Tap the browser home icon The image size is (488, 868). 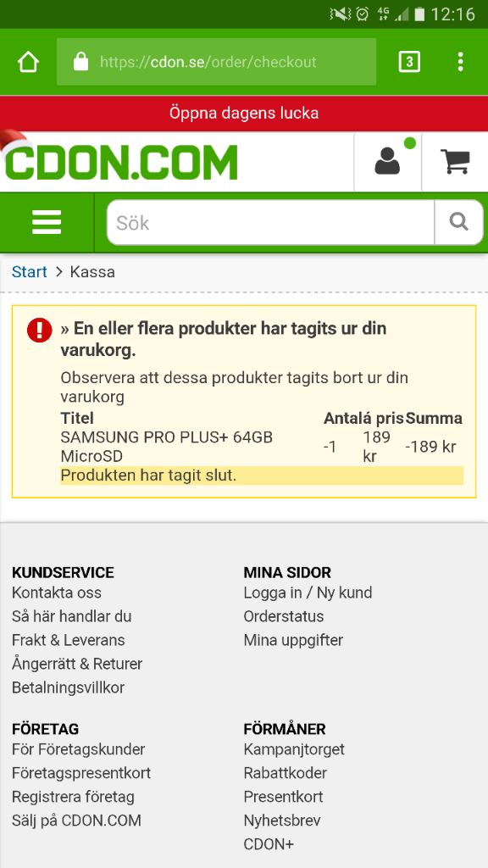(28, 62)
